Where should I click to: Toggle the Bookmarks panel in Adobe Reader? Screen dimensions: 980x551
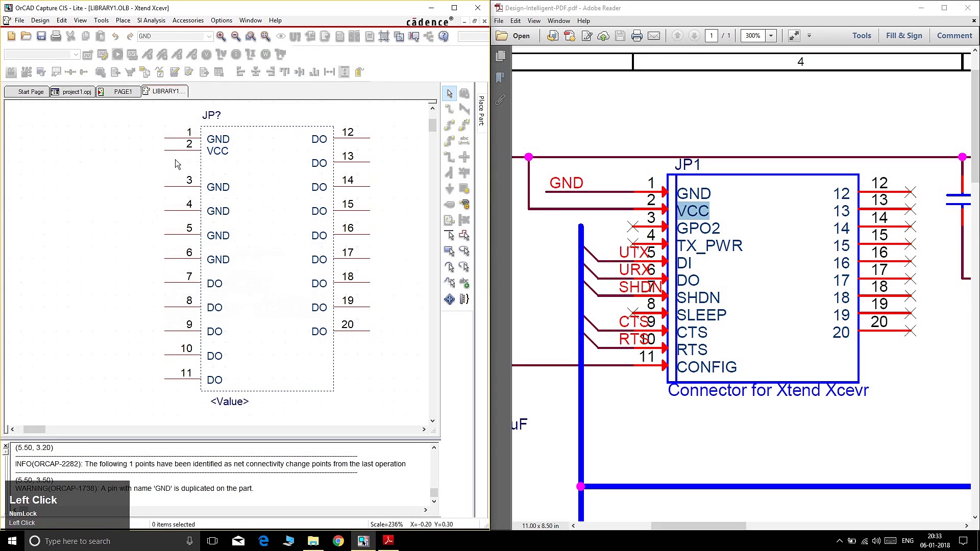pyautogui.click(x=500, y=77)
